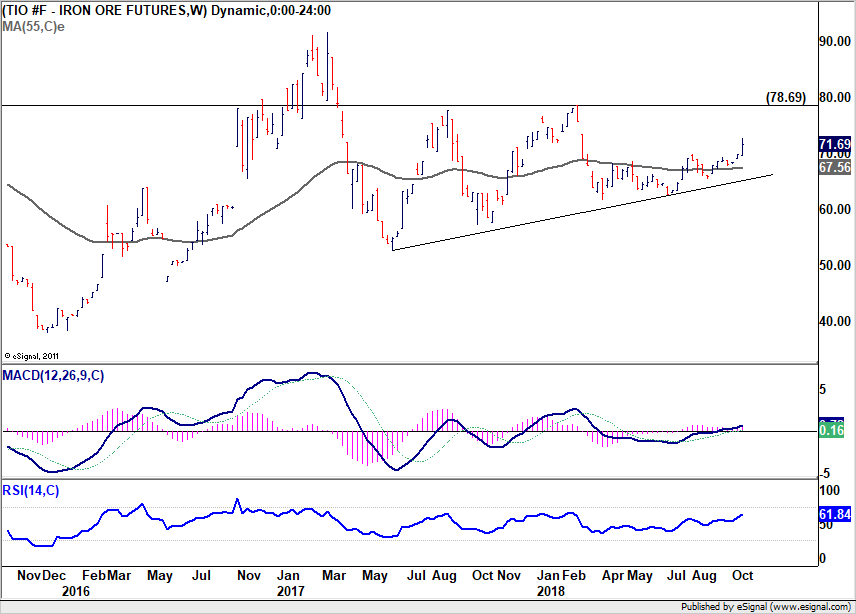
Task: Select the 61.84 RSI value tag
Action: click(x=835, y=516)
